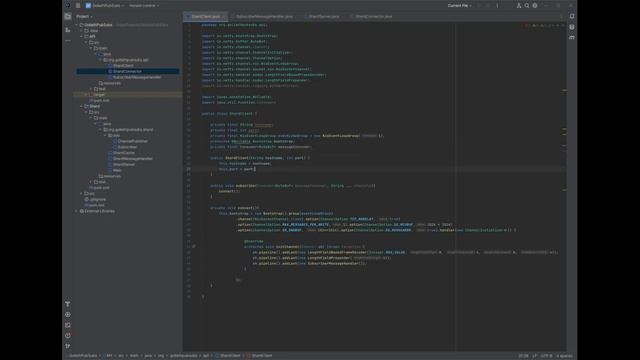Open the Notifications bell icon
Screen dimensions: 640x360
[x=572, y=16]
